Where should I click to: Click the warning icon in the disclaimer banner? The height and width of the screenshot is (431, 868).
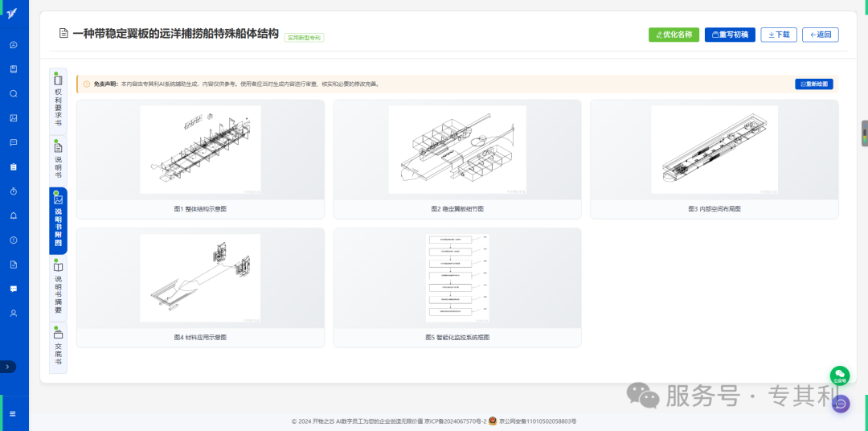coord(86,84)
